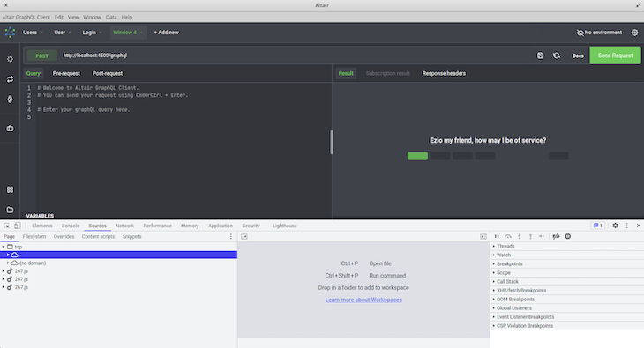Click the editor pane scrollbar handle

point(332,142)
